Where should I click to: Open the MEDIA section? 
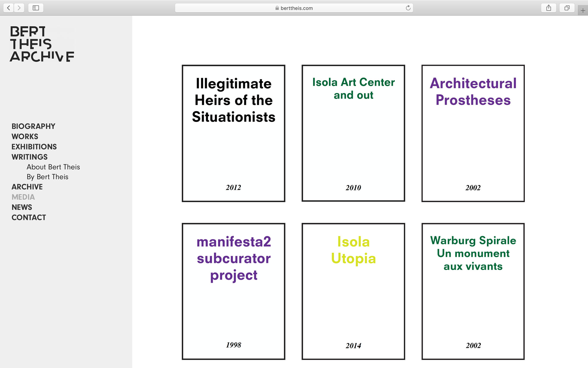(x=23, y=197)
